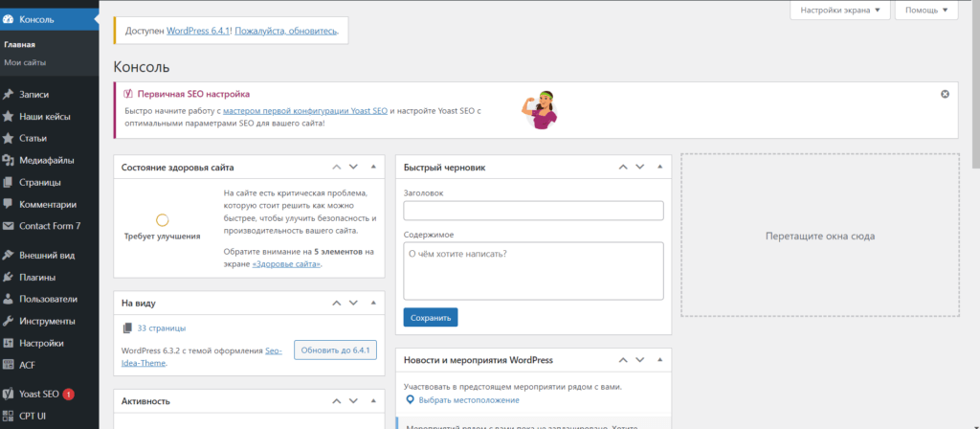Click the CPT UI icon in sidebar
The width and height of the screenshot is (980, 429).
point(8,416)
